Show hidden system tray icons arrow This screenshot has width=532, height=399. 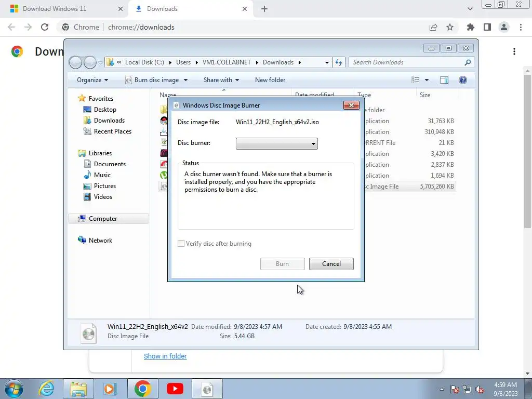click(442, 390)
